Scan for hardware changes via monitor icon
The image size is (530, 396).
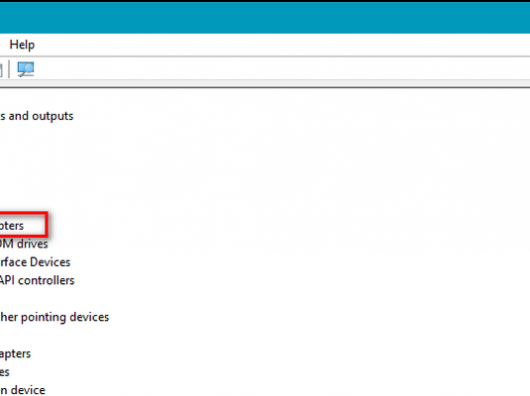pyautogui.click(x=26, y=69)
